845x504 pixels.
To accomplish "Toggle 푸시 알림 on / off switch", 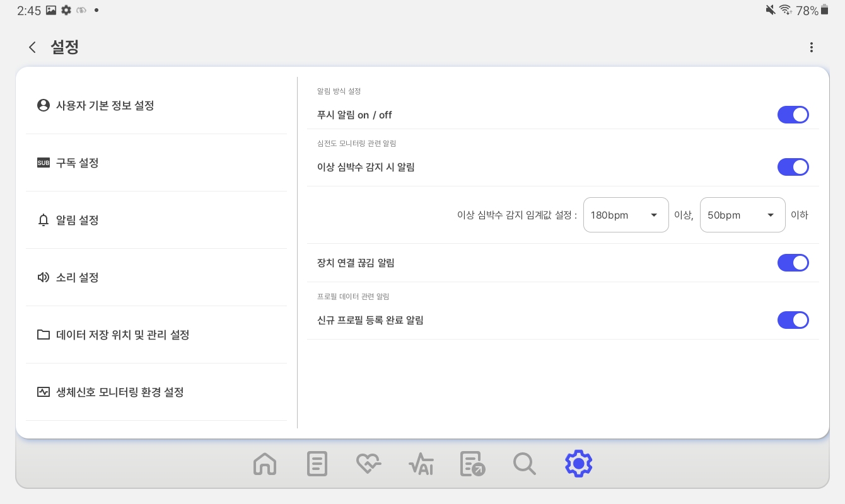I will click(793, 115).
